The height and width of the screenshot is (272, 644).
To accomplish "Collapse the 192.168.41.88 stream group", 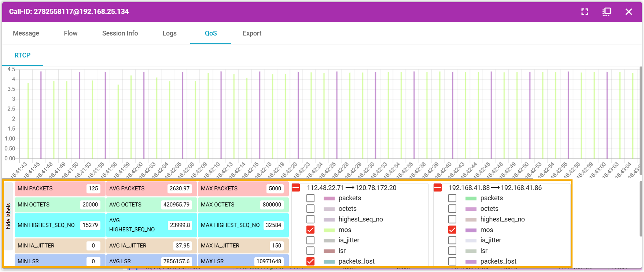I will [438, 188].
